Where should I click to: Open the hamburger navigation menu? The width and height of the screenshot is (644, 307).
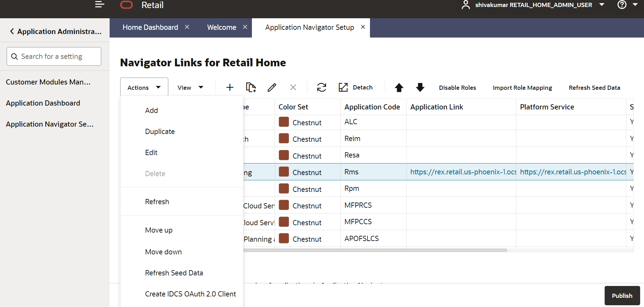(x=100, y=5)
